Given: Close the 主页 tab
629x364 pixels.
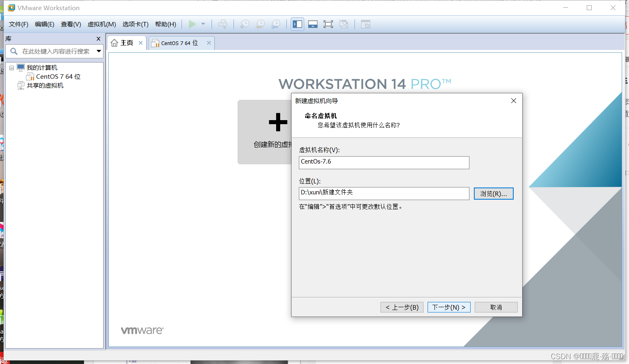Looking at the screenshot, I should click(140, 43).
